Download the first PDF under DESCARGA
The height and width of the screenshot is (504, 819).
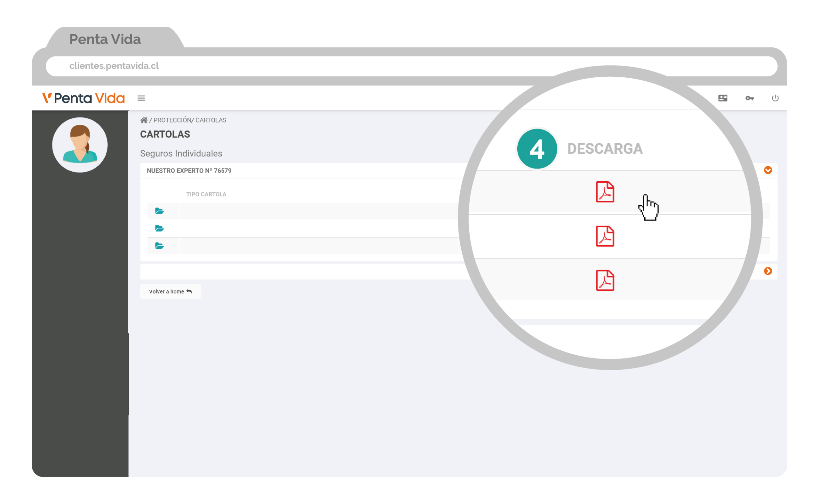(605, 192)
